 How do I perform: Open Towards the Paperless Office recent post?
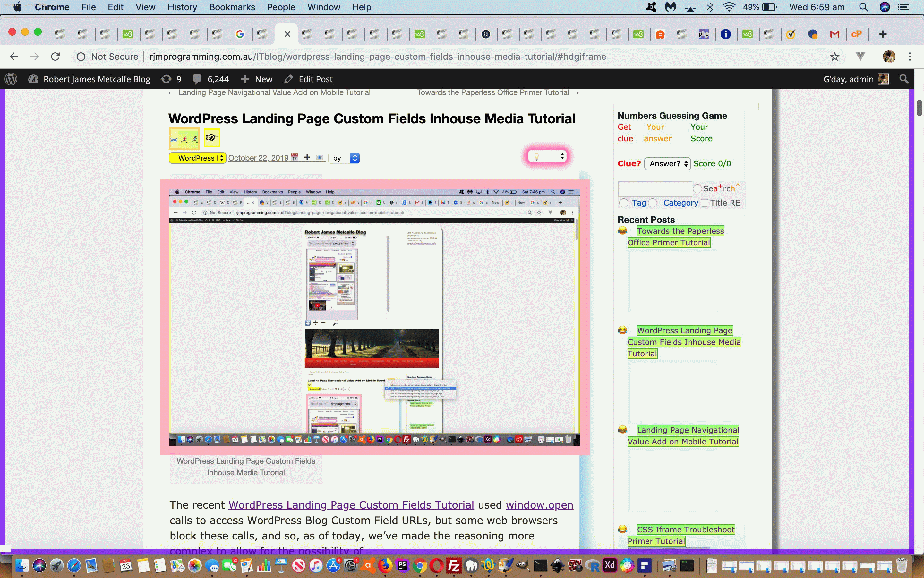[x=676, y=237]
